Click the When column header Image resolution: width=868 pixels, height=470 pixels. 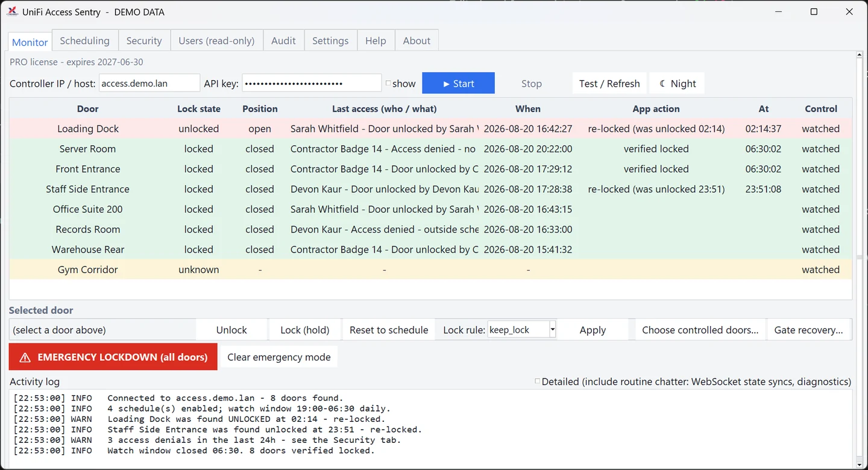point(528,108)
